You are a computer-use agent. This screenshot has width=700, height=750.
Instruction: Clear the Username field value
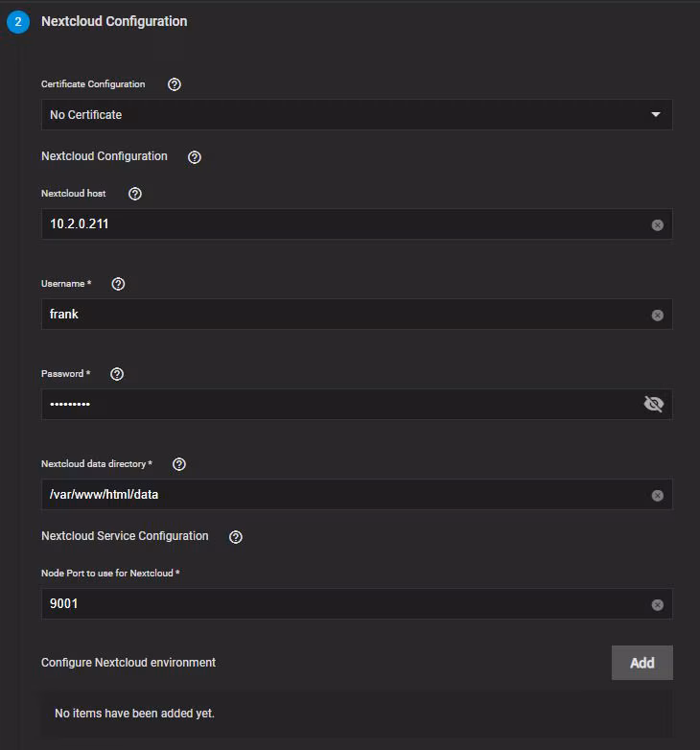coord(657,315)
